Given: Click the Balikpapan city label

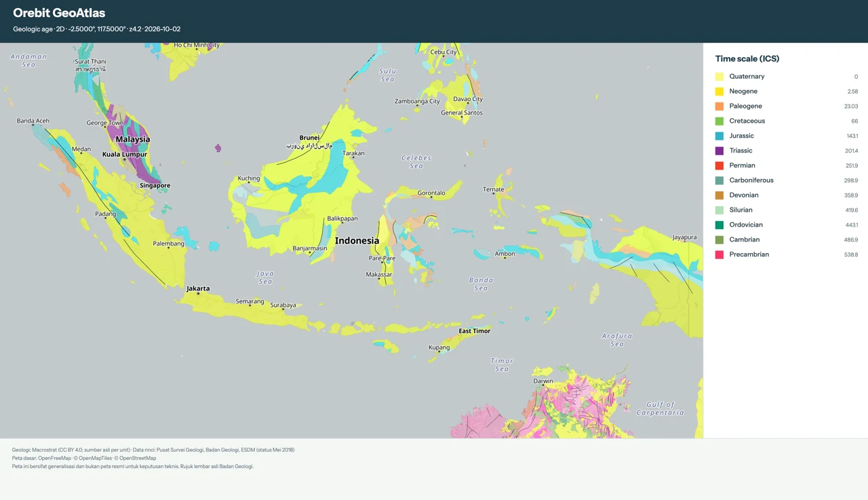Looking at the screenshot, I should tap(342, 219).
